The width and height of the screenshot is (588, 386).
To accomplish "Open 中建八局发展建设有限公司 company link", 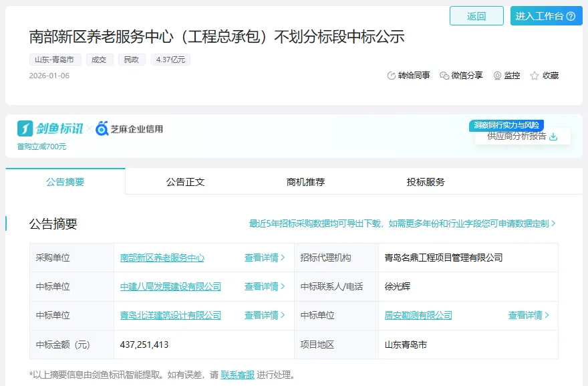I will click(170, 286).
